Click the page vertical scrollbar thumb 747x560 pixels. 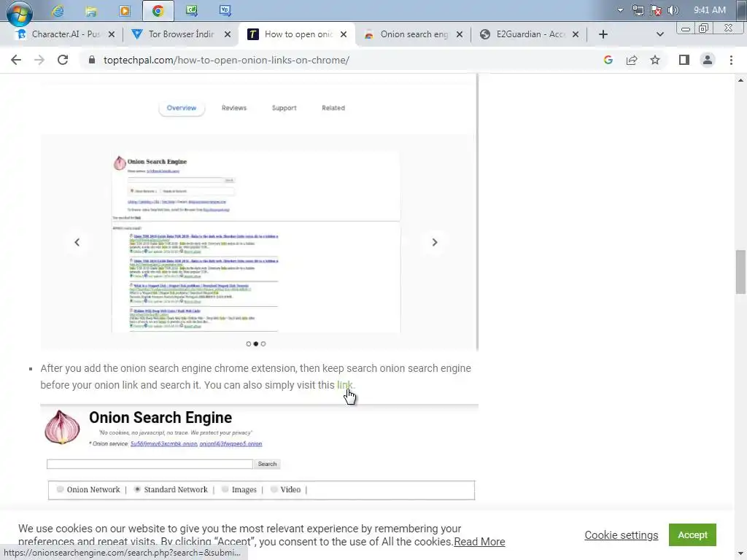click(740, 272)
